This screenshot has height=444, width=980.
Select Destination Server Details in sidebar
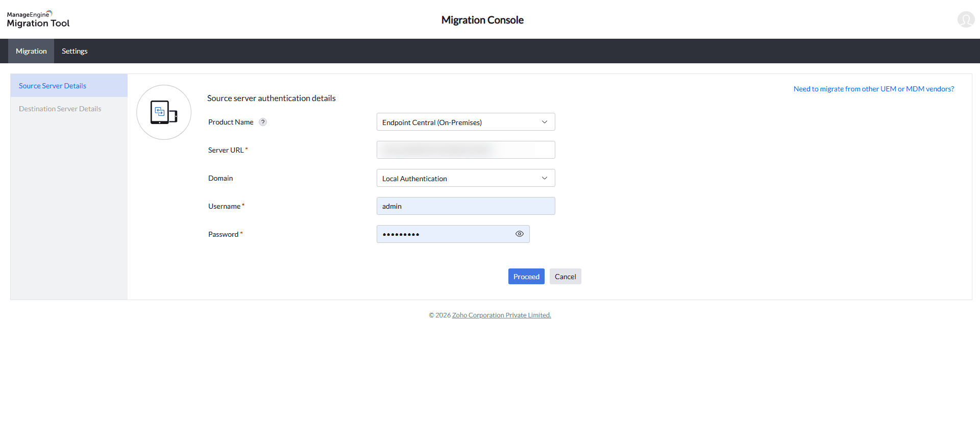pos(69,109)
